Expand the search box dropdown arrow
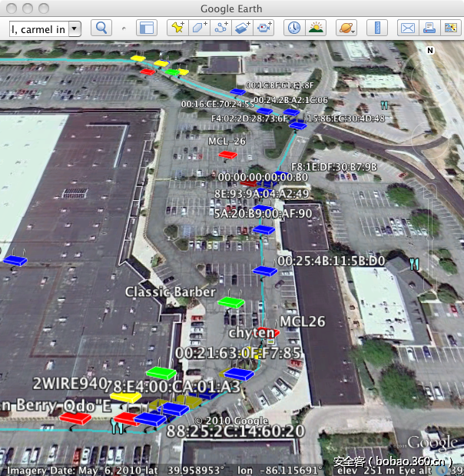Screen dimensions: 464x476 (75, 28)
